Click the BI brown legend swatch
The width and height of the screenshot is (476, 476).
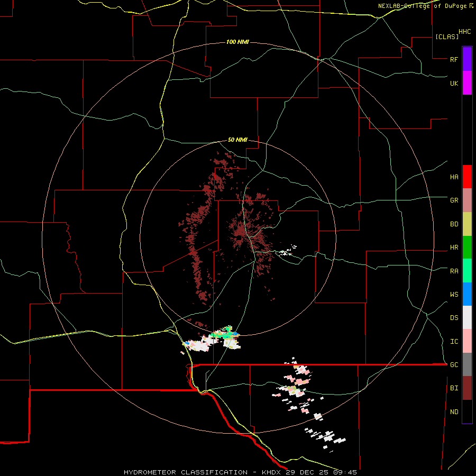click(x=467, y=388)
